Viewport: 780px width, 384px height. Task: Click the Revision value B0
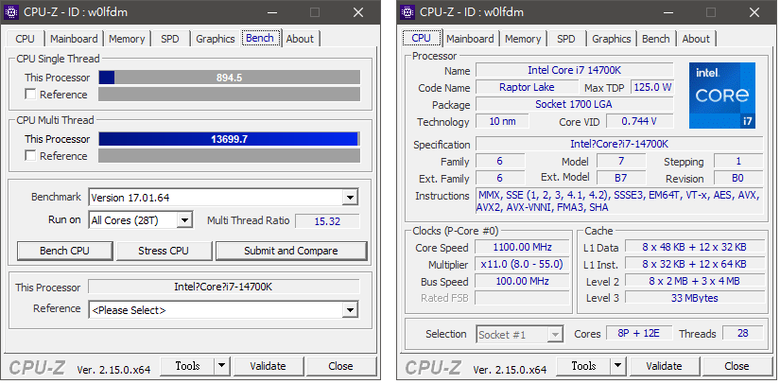pos(738,178)
